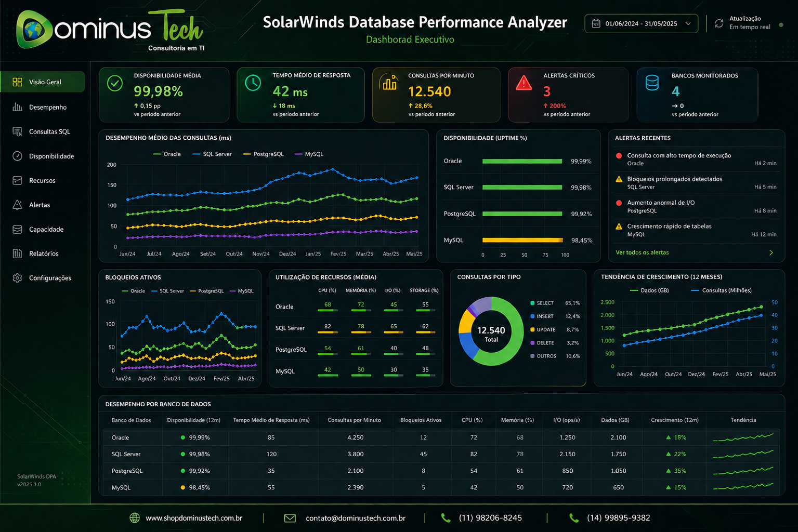Click the Recursos sidebar icon

point(17,180)
